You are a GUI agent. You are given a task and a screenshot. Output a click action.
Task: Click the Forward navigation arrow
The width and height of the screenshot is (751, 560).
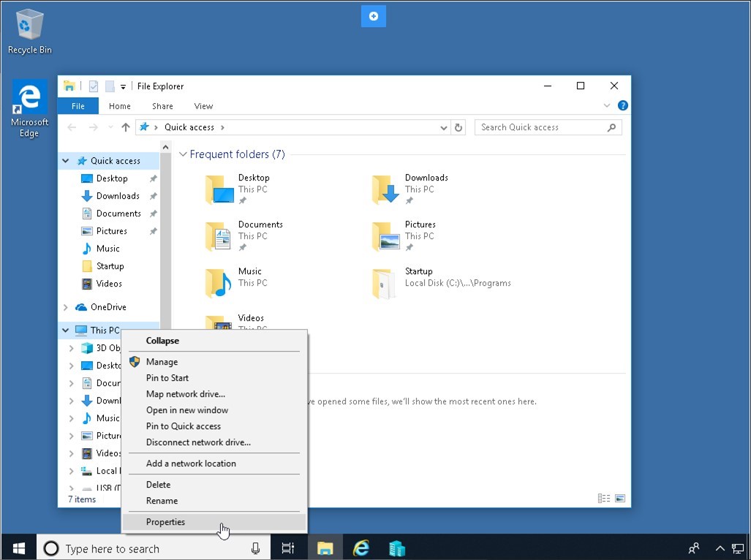tap(94, 127)
